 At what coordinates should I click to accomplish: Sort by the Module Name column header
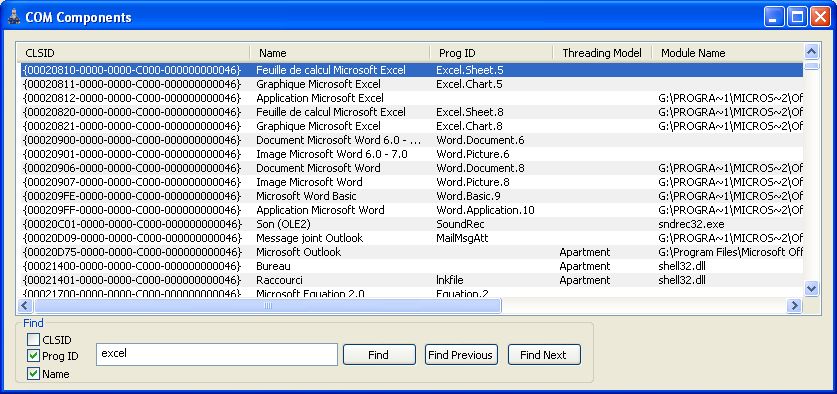[728, 53]
